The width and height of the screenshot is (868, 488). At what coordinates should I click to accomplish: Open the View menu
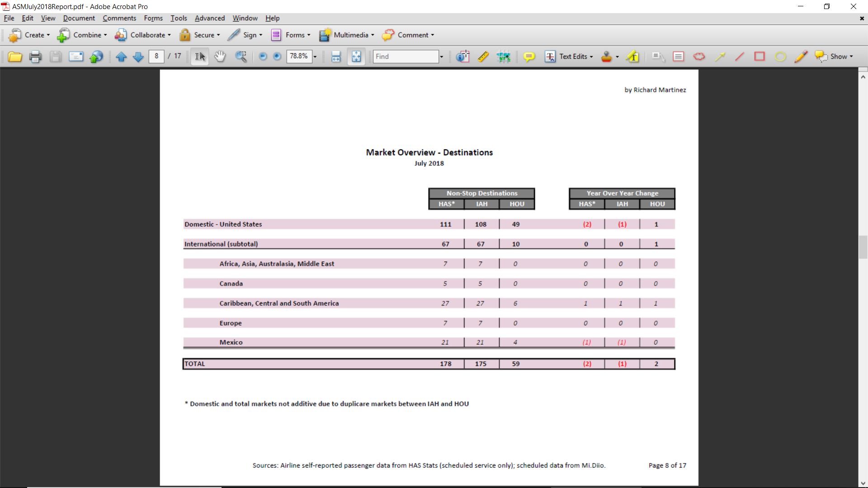coord(48,18)
